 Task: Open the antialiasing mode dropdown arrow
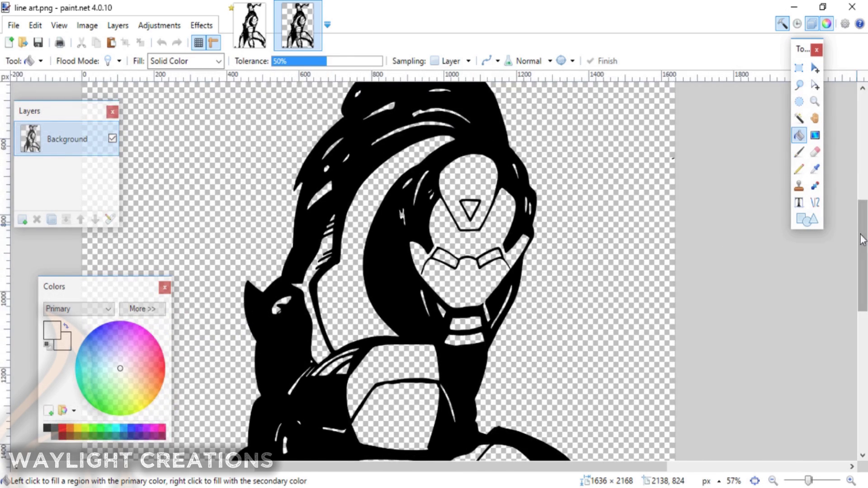coord(497,61)
